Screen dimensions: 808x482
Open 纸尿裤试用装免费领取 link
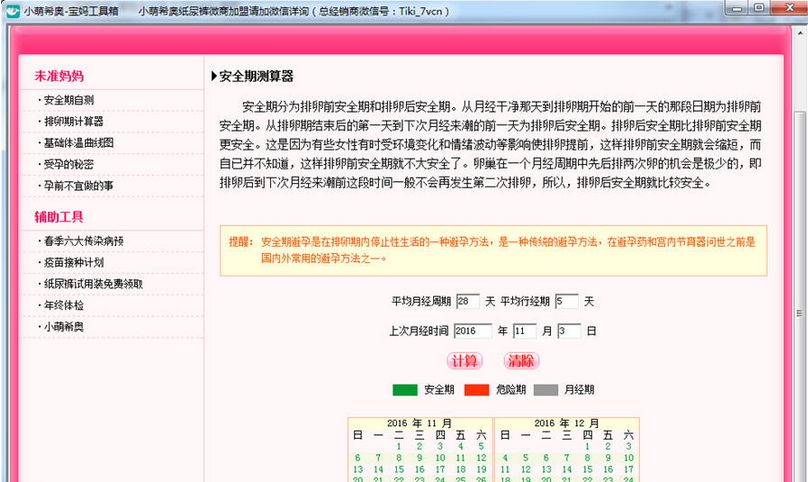click(x=93, y=284)
